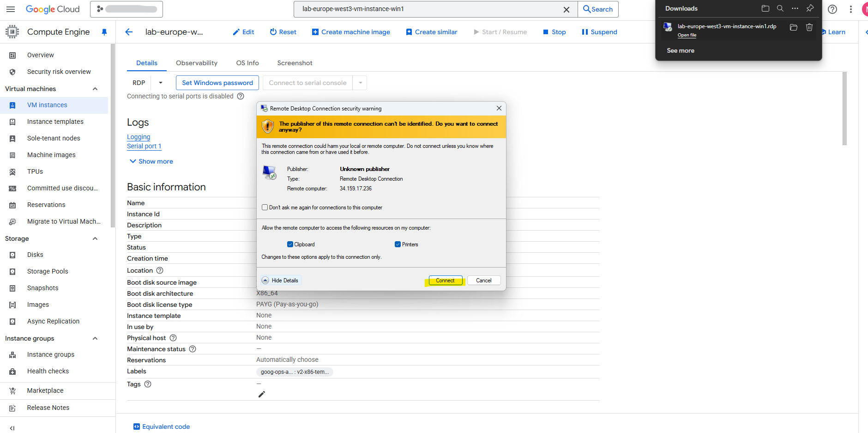Screen dimensions: 868x433
Task: Go back with the left arrow
Action: pos(129,32)
